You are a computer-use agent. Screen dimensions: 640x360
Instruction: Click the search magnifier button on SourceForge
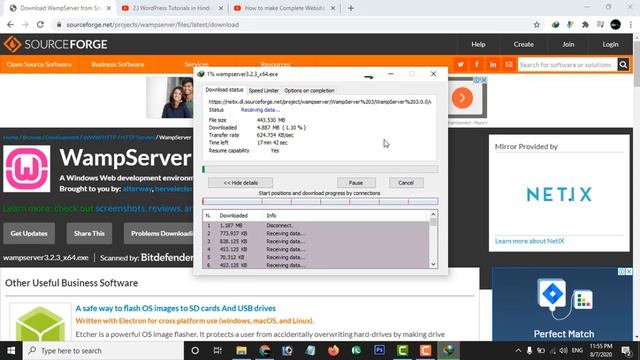click(623, 64)
